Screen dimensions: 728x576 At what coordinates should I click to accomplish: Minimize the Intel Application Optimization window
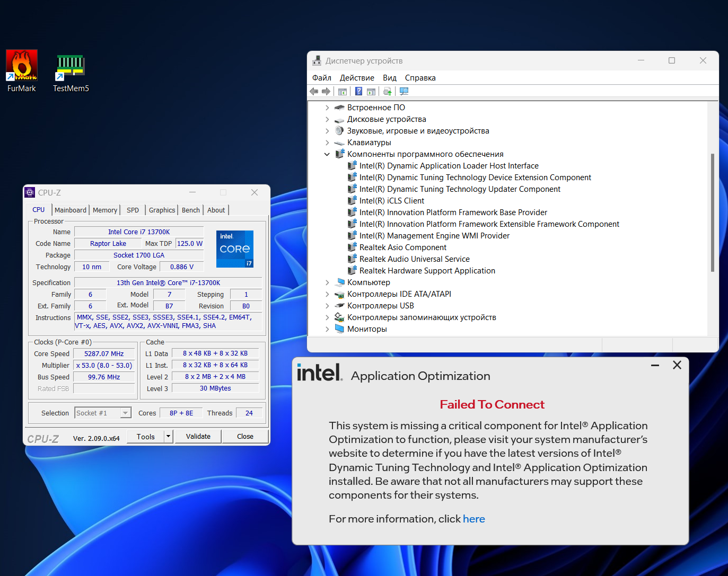[x=655, y=365]
